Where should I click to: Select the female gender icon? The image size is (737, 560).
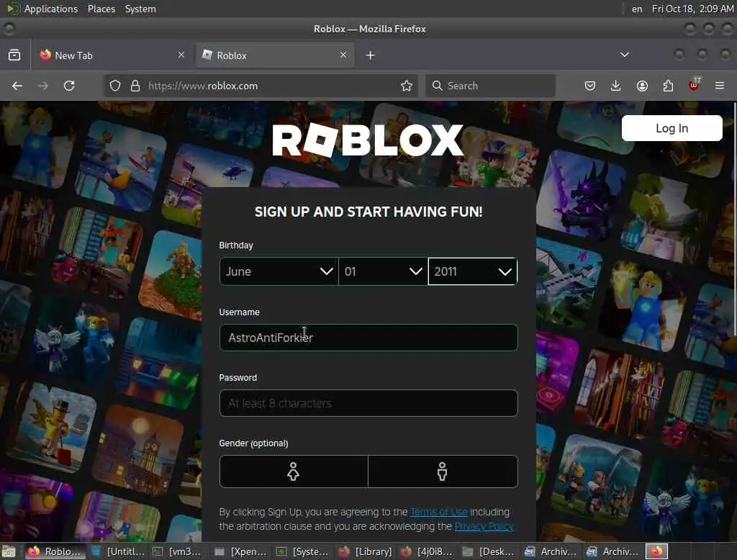pos(294,471)
